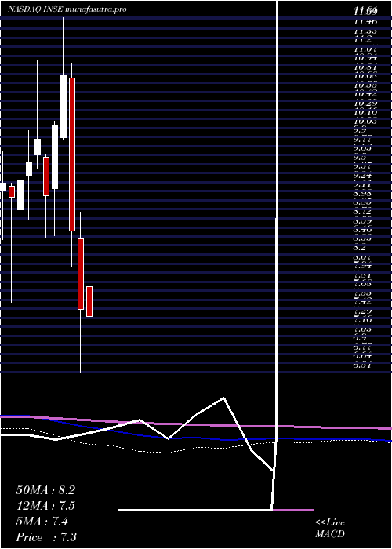Click the 8.59 price axis label
The height and width of the screenshot is (549, 392).
(x=363, y=222)
